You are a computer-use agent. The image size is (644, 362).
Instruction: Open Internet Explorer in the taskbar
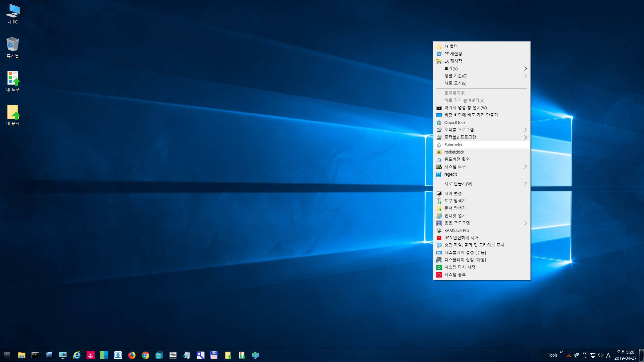point(77,355)
